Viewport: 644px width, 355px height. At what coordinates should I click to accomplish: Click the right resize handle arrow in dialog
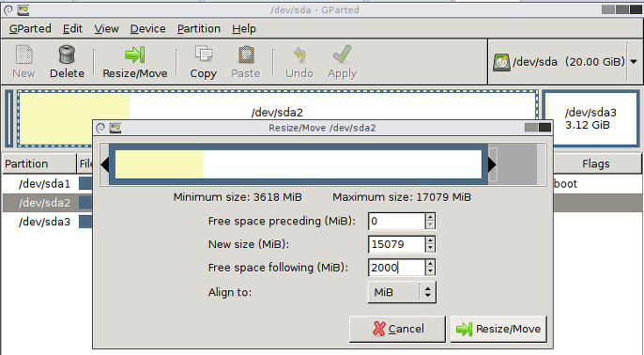pos(492,164)
